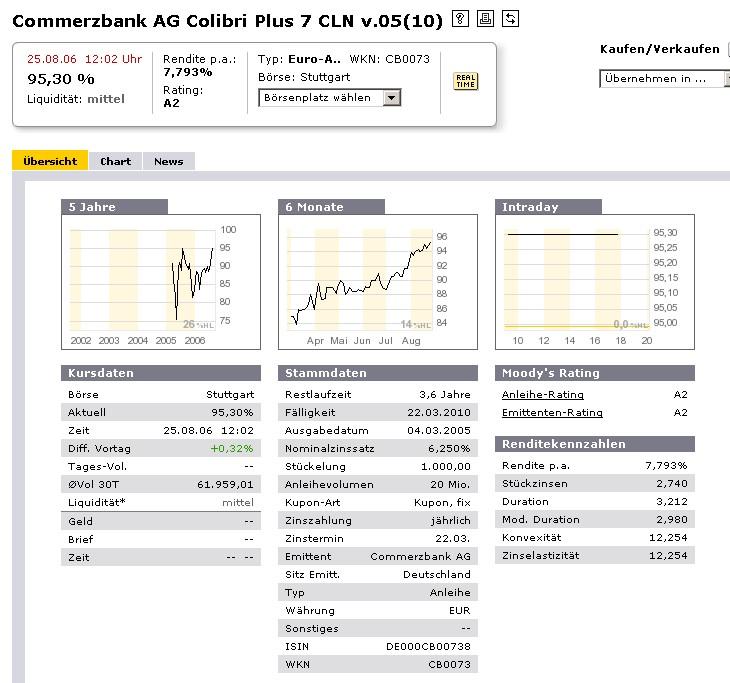730x683 pixels.
Task: Click the 5 Jahre chart header
Action: pos(115,207)
